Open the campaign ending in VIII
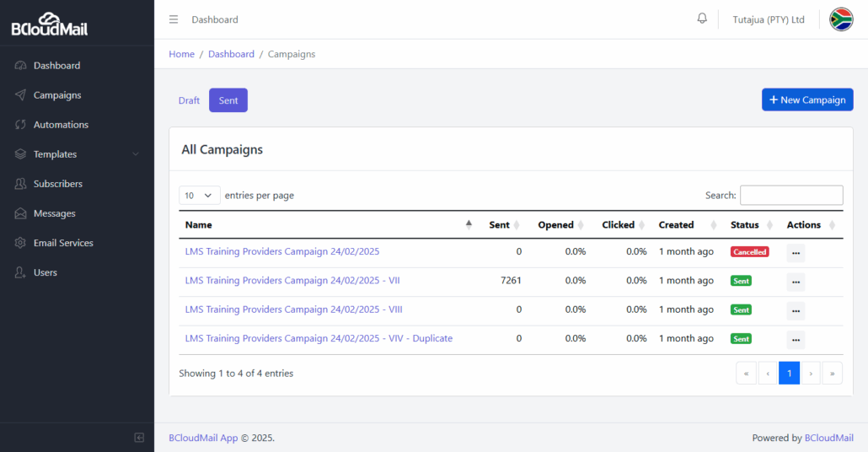 (x=293, y=309)
